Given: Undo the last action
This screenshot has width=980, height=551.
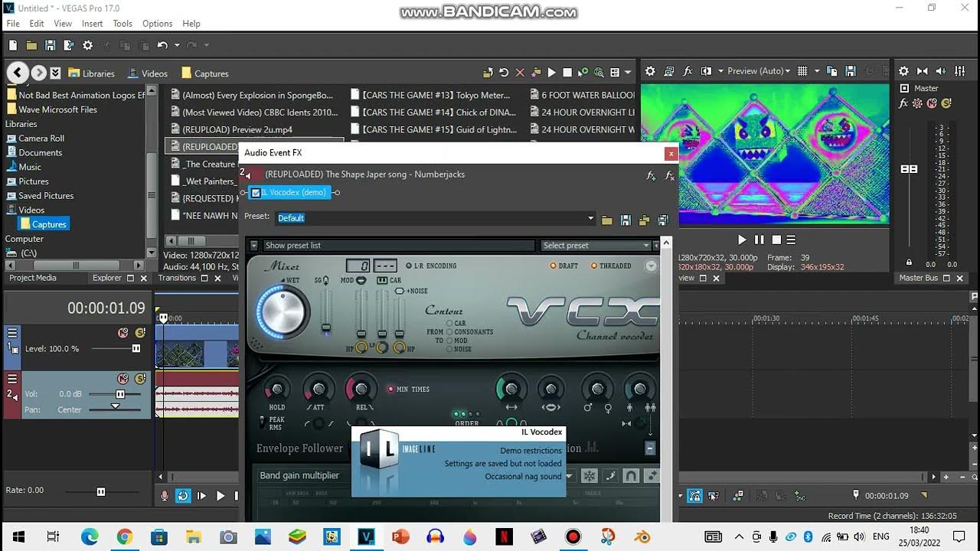Looking at the screenshot, I should coord(162,46).
